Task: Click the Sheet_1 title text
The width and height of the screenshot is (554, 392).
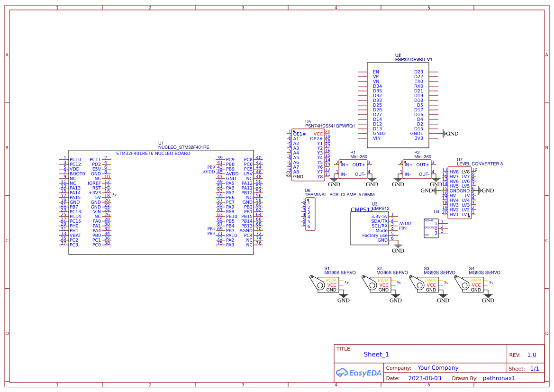Action: point(376,354)
